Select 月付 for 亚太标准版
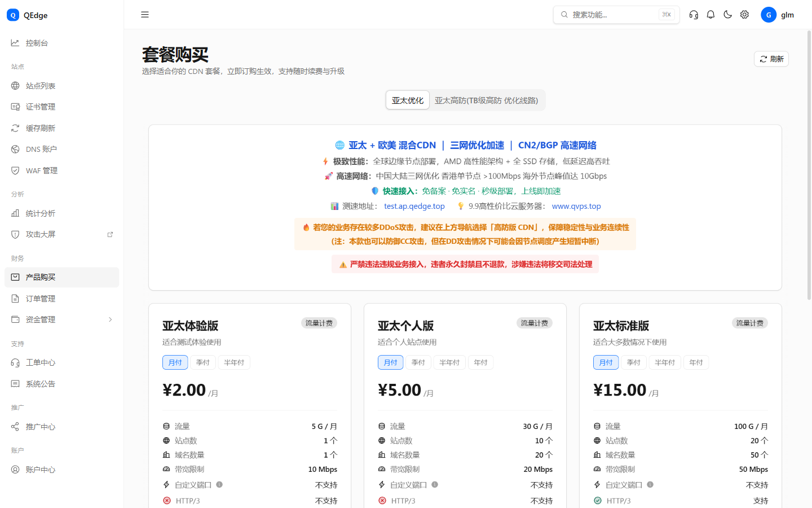The width and height of the screenshot is (812, 508). click(606, 362)
